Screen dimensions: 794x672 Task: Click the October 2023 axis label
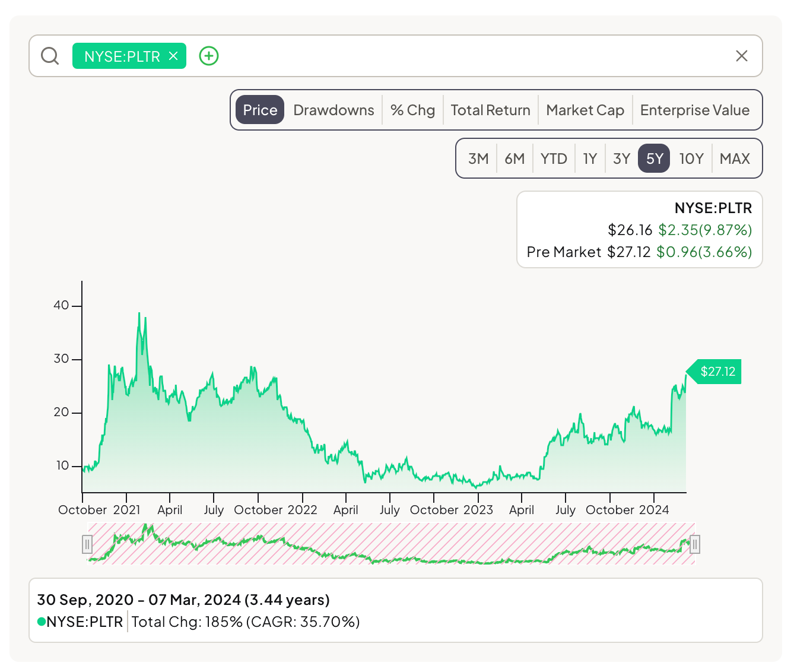tap(452, 510)
